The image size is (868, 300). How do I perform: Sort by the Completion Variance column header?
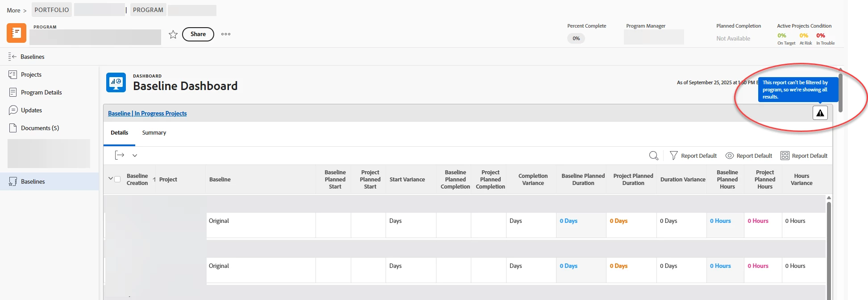pyautogui.click(x=533, y=179)
